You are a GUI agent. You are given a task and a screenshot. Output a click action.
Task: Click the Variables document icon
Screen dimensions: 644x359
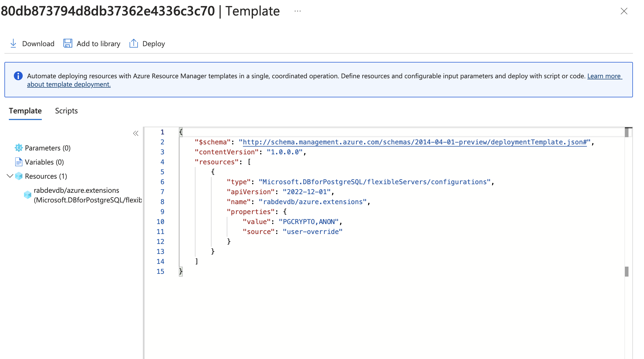coord(19,162)
